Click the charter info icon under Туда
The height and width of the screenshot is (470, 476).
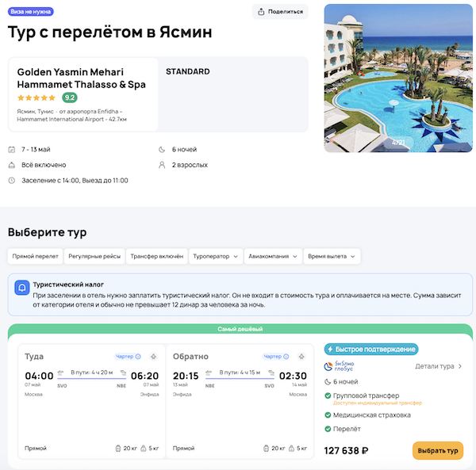point(139,357)
